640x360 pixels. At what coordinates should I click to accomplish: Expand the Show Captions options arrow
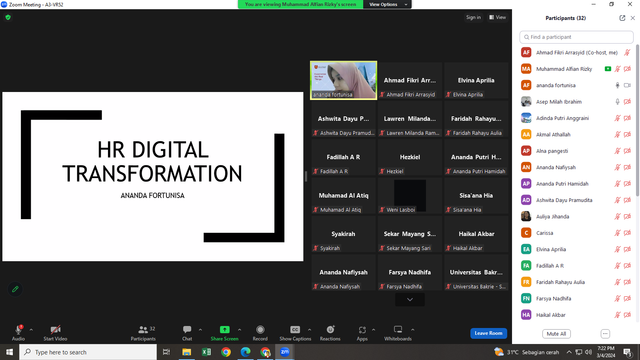309,329
